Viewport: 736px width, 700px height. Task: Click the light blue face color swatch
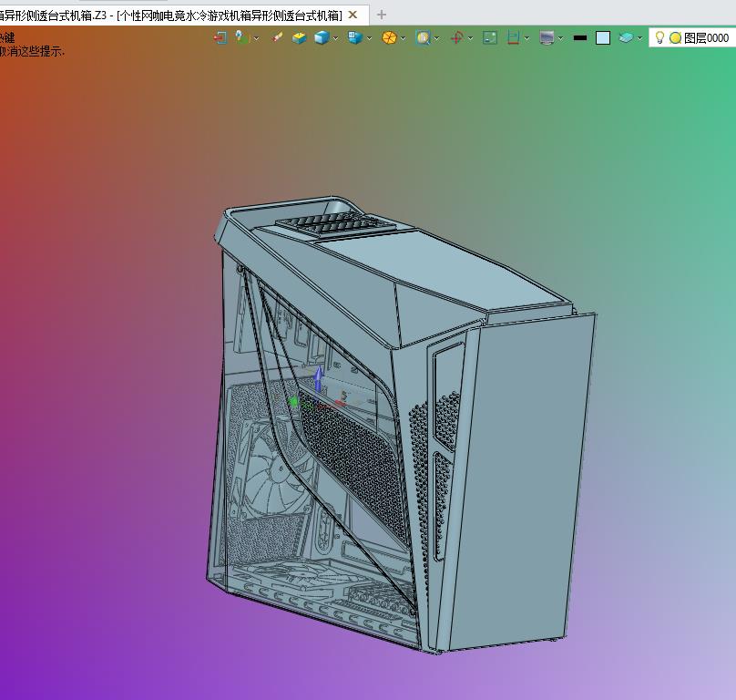(x=603, y=38)
